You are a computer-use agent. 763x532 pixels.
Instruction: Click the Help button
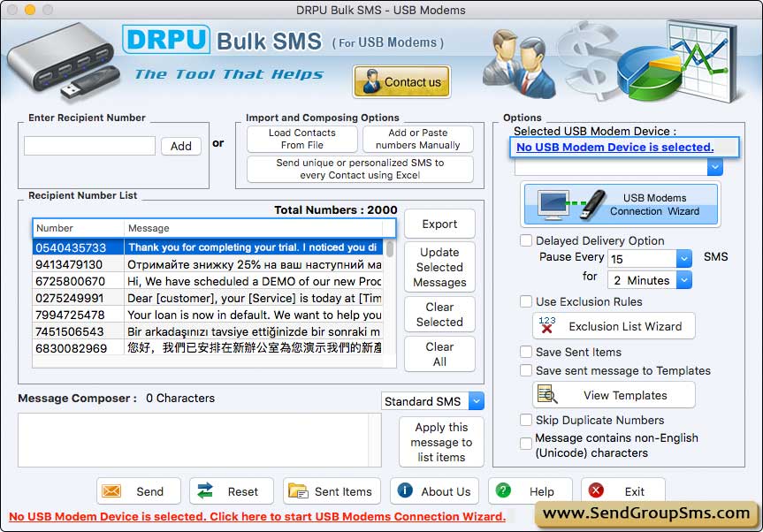pyautogui.click(x=530, y=491)
